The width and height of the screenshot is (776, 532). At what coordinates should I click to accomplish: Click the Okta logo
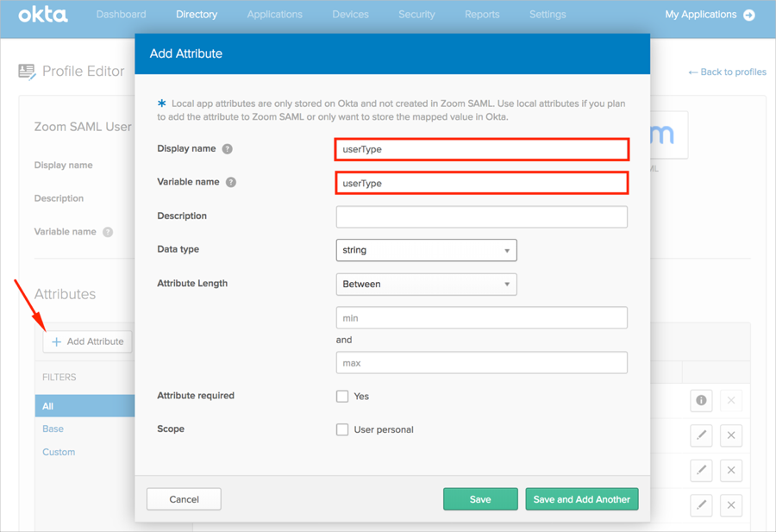tap(42, 14)
